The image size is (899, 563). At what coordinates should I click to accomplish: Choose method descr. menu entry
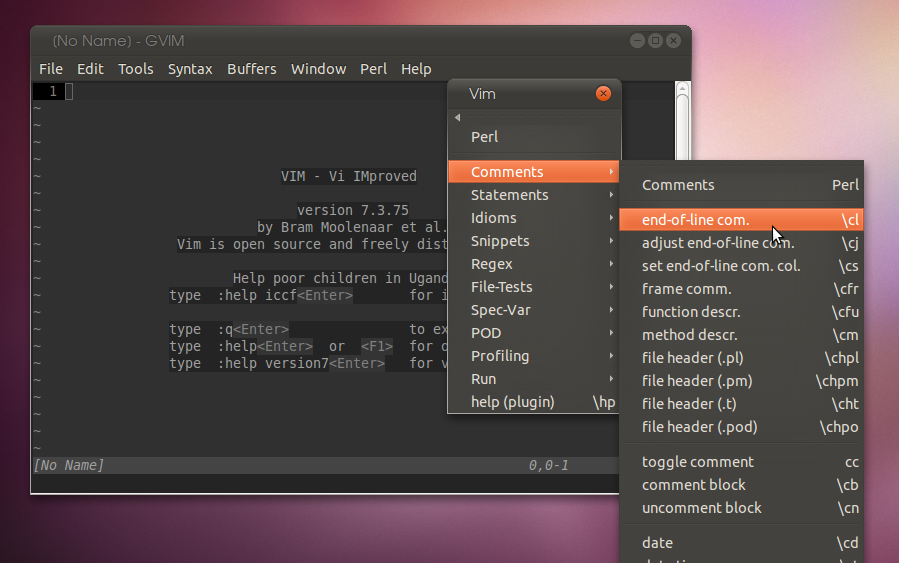point(741,334)
